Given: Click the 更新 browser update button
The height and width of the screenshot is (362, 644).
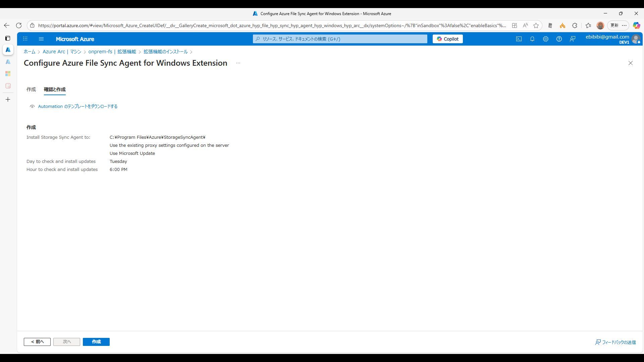Looking at the screenshot, I should pos(614,25).
